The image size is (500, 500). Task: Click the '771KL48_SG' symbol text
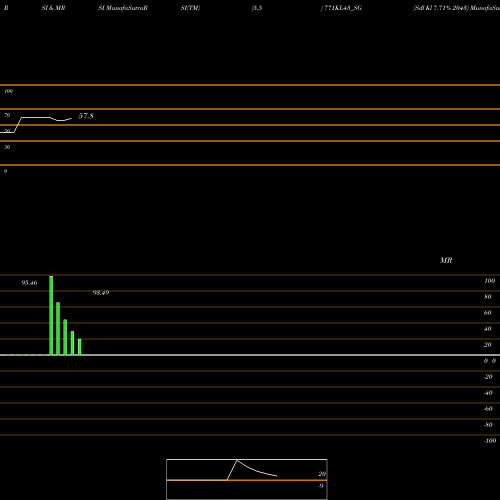pyautogui.click(x=343, y=8)
